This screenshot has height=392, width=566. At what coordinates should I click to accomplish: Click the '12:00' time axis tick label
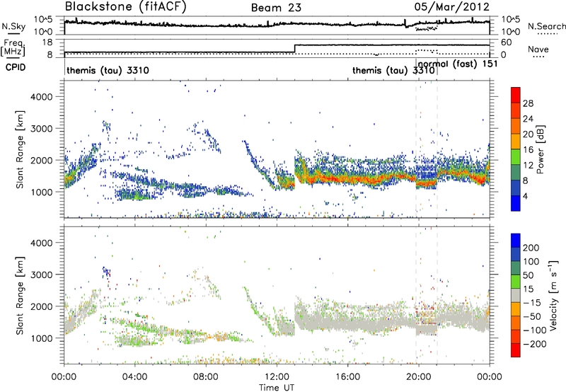[x=277, y=377]
